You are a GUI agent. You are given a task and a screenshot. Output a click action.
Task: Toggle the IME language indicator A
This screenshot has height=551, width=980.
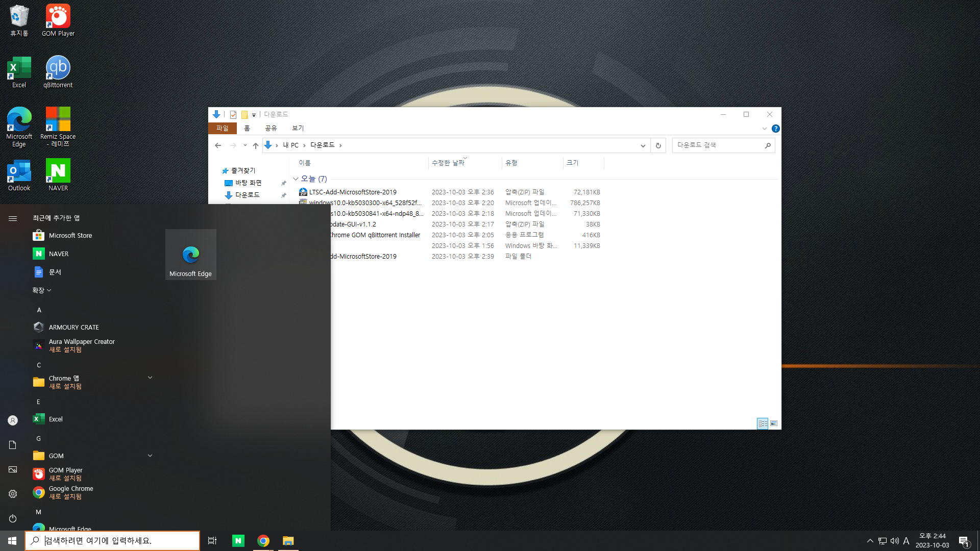coord(906,541)
